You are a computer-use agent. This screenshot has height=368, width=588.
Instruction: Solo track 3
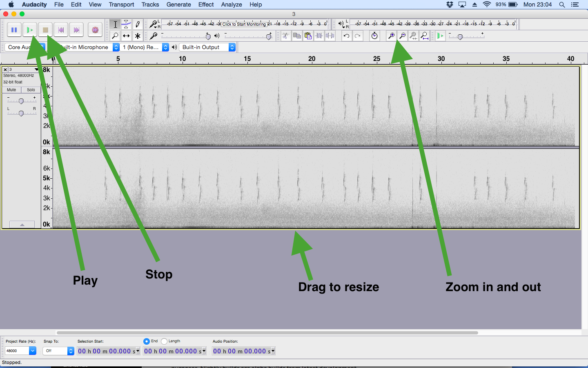coord(31,90)
